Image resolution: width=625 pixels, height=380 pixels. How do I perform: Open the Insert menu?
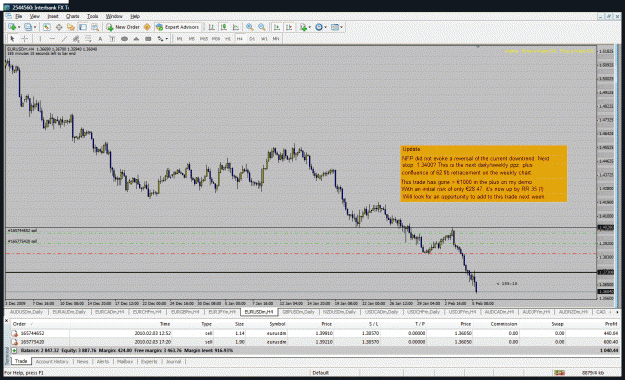tap(53, 16)
